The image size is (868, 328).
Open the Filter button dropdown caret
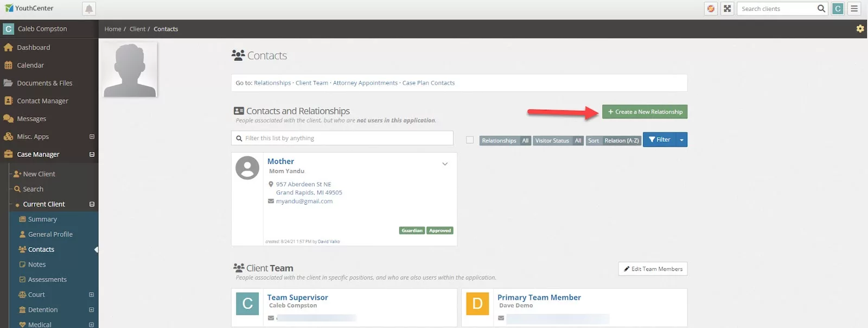click(x=682, y=140)
